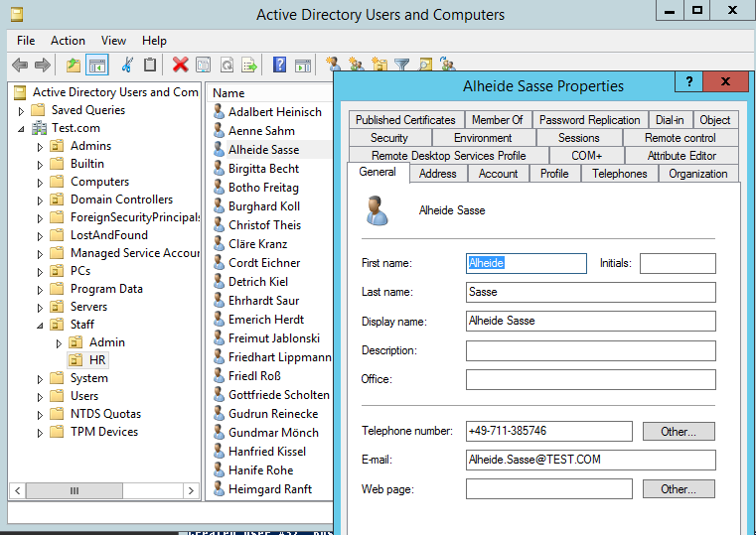Click the domain icon next to Test.com
Screen dimensions: 756x535
(39, 128)
